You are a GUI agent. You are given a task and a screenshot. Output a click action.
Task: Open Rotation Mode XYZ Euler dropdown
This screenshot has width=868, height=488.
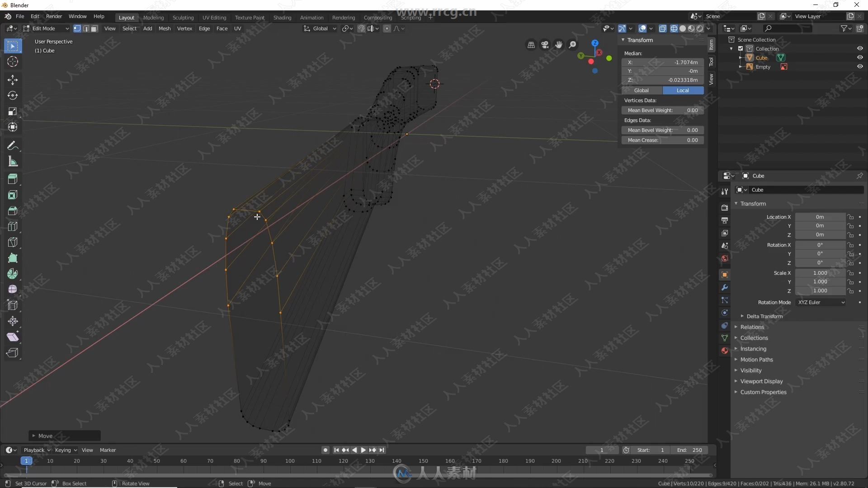(821, 302)
